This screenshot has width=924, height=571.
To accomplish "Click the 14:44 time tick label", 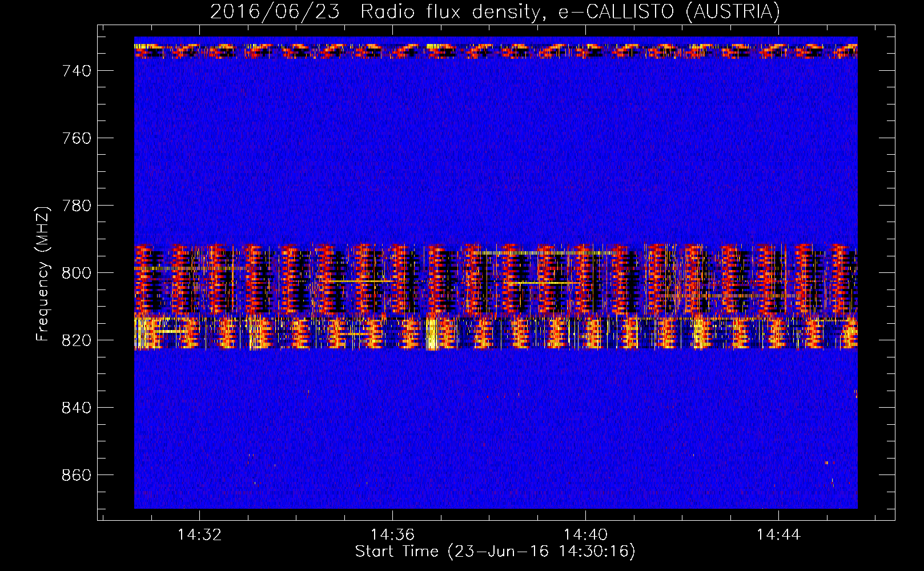I will pyautogui.click(x=778, y=535).
